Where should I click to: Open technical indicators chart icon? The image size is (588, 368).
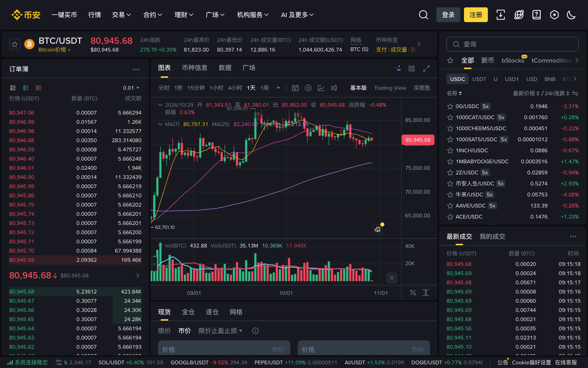[x=321, y=88]
